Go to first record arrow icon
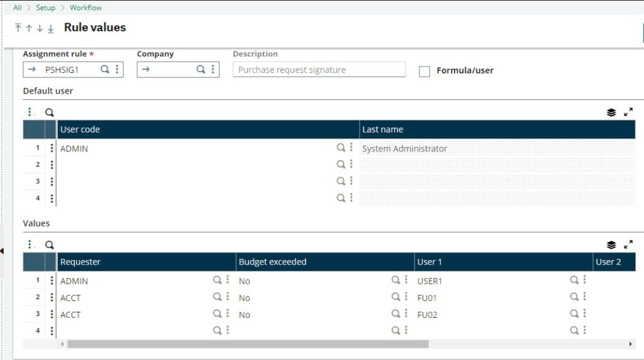This screenshot has height=360, width=644. click(18, 28)
